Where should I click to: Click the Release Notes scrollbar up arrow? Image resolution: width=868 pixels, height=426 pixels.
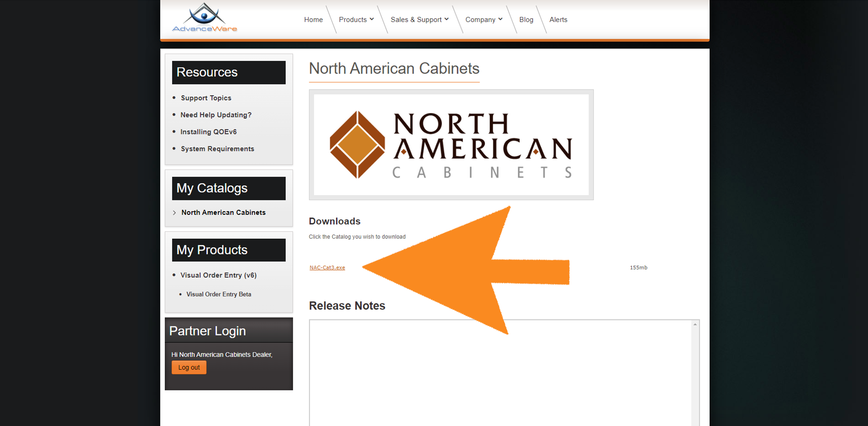[695, 325]
